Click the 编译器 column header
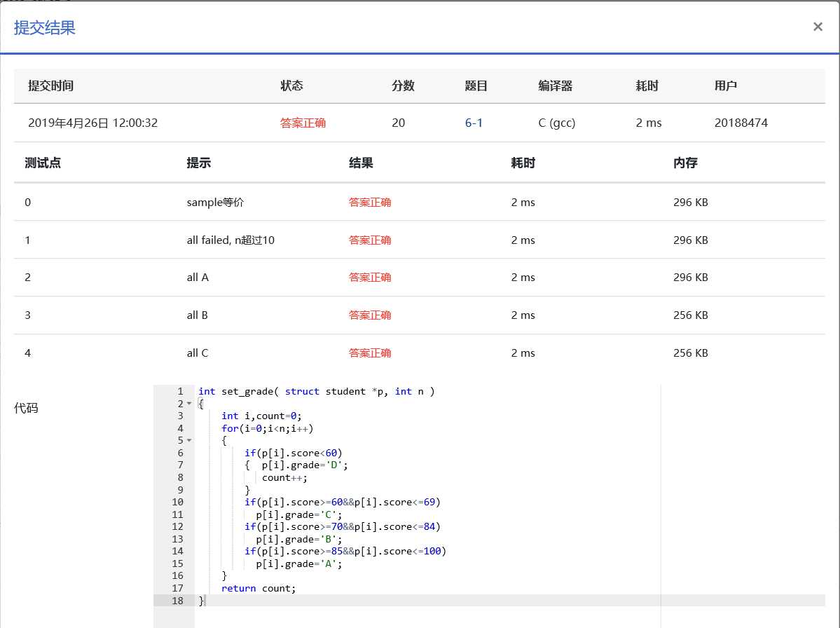This screenshot has height=628, width=840. pyautogui.click(x=555, y=86)
